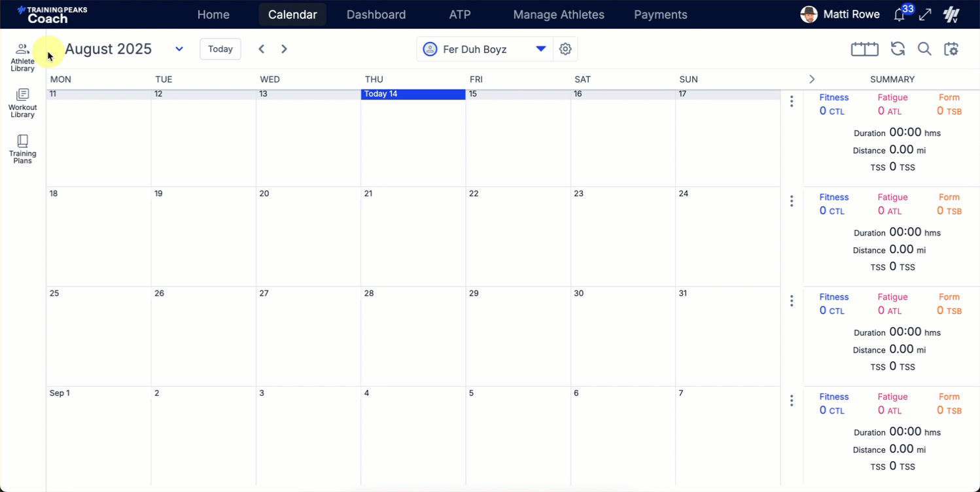
Task: Navigate to previous month arrow
Action: 261,49
